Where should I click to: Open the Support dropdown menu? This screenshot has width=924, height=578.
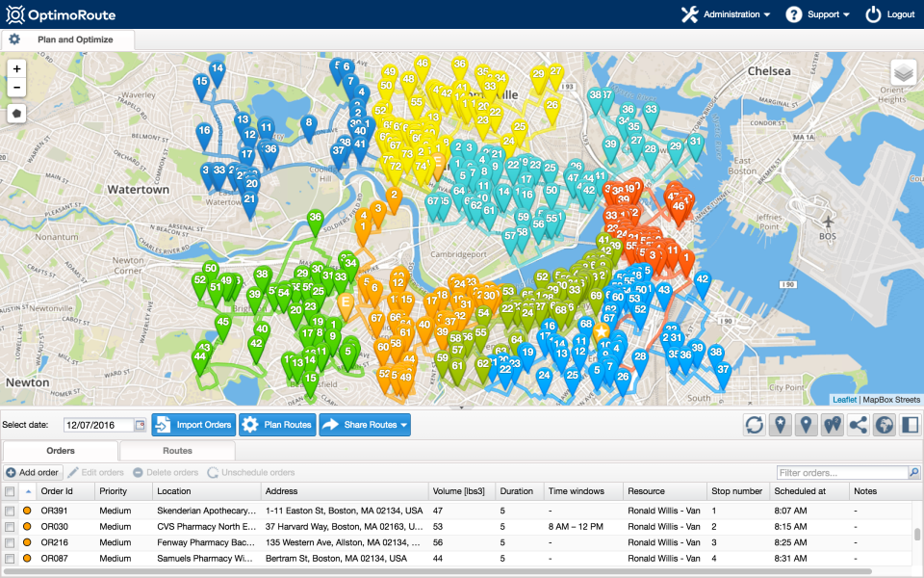pyautogui.click(x=817, y=14)
